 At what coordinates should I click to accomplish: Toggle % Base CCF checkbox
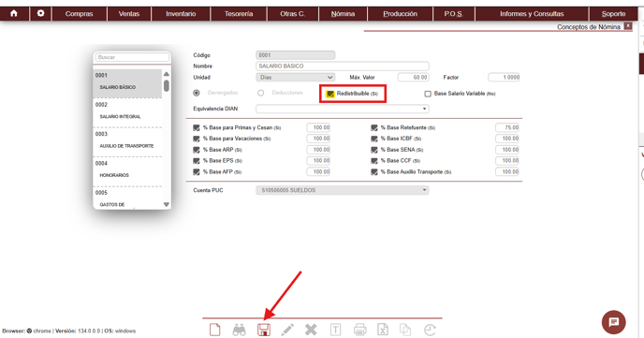coord(374,161)
